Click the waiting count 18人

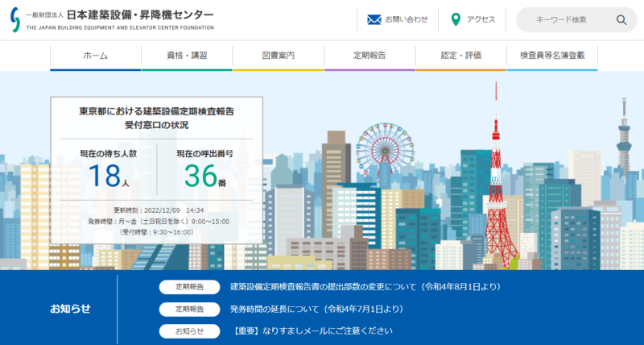pos(109,176)
